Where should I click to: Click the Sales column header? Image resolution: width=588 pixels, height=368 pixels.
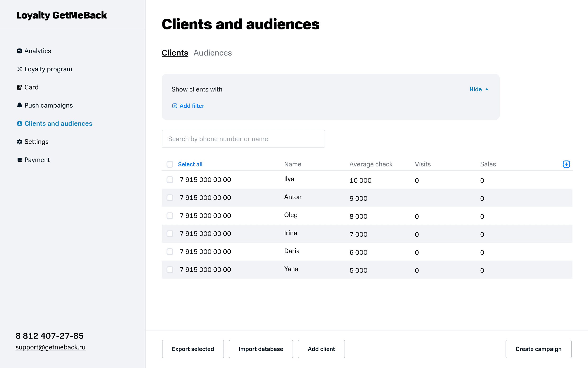[x=488, y=164]
